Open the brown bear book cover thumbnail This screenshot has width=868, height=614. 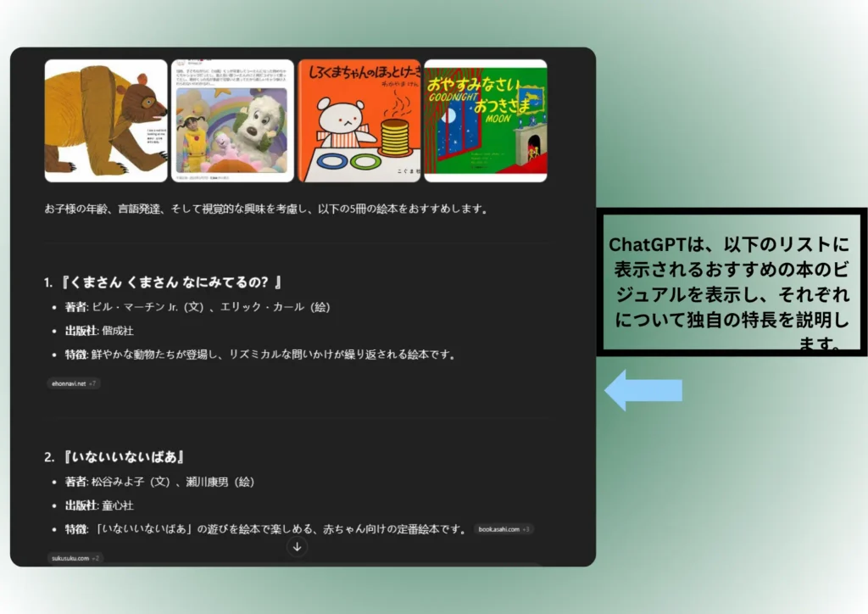[x=106, y=120]
